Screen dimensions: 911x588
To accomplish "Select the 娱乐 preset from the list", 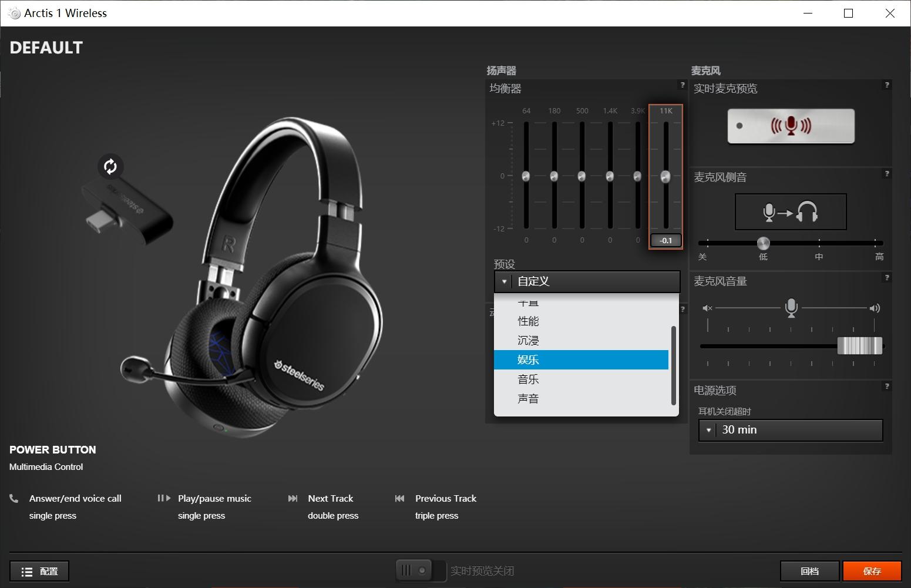I will (x=528, y=359).
